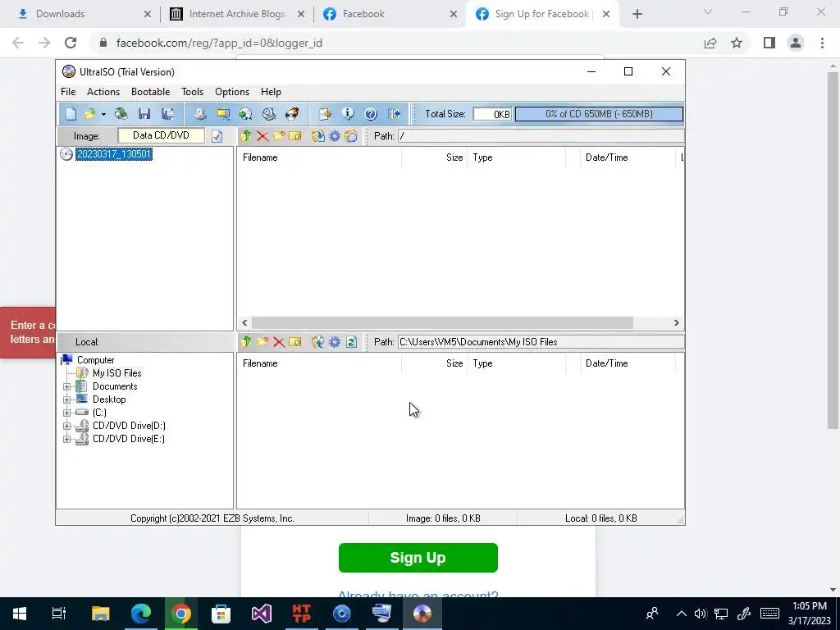This screenshot has width=840, height=630.
Task: Open the Actions menu
Action: [x=103, y=92]
